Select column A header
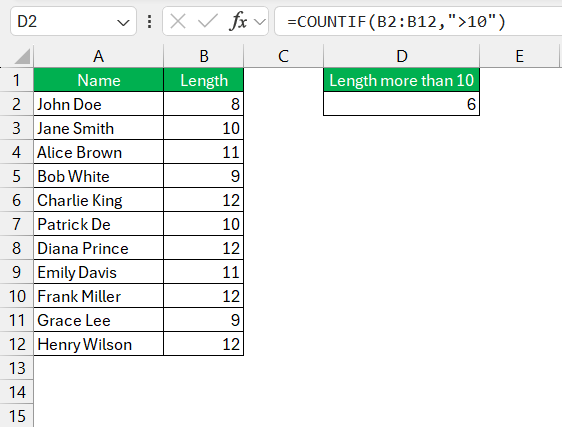 (x=99, y=56)
